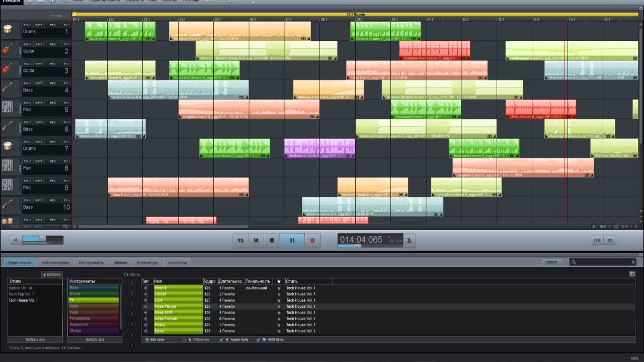Toggle the 'Аудио лупы' checkbox
The height and width of the screenshot is (362, 644).
[x=221, y=339]
